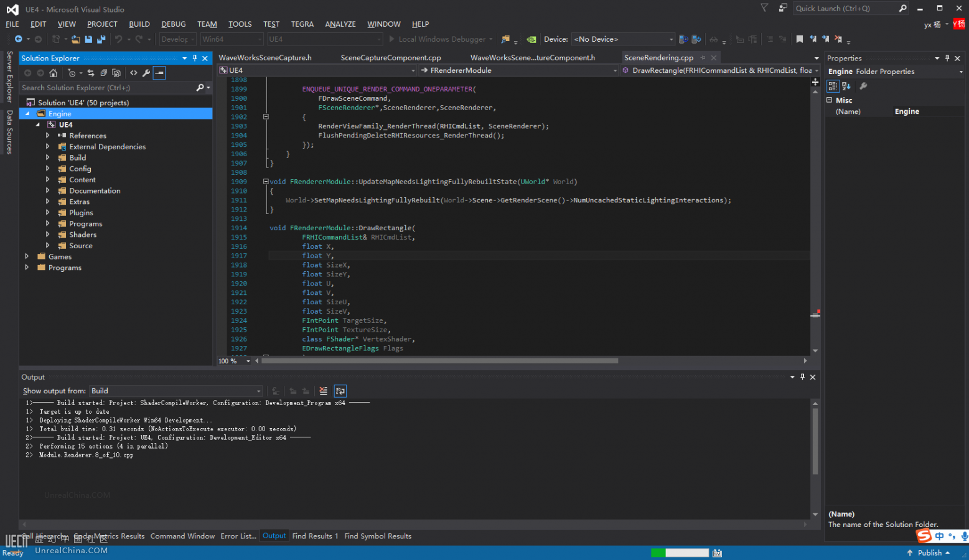Switch to WaveWorksSceneCapture.h tab
The height and width of the screenshot is (560, 969).
tap(265, 58)
